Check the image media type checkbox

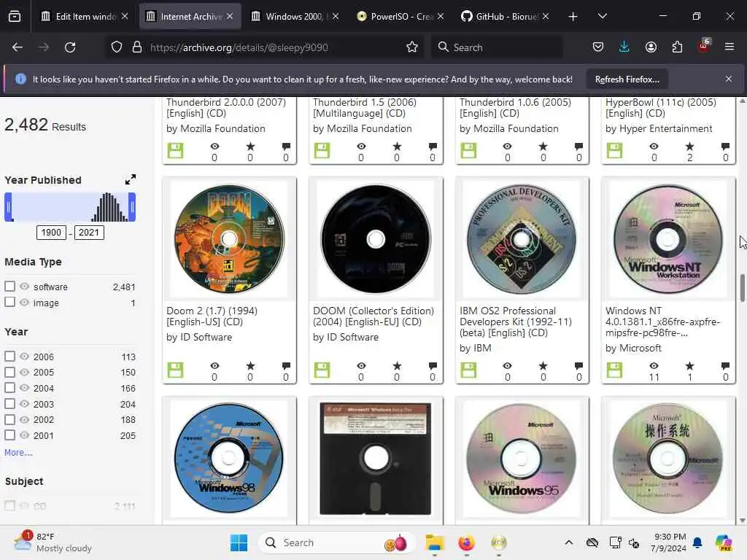pos(9,302)
